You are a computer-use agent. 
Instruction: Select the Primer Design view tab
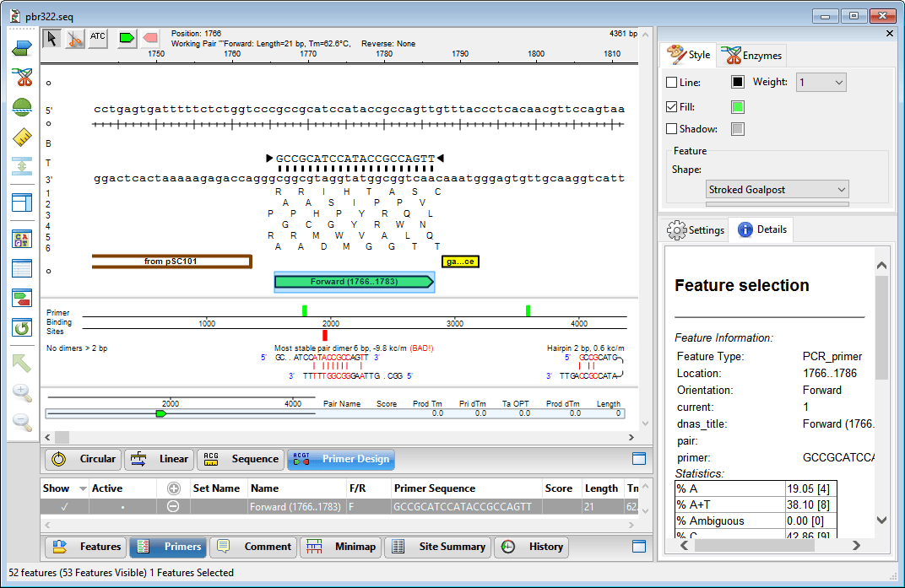tap(341, 459)
